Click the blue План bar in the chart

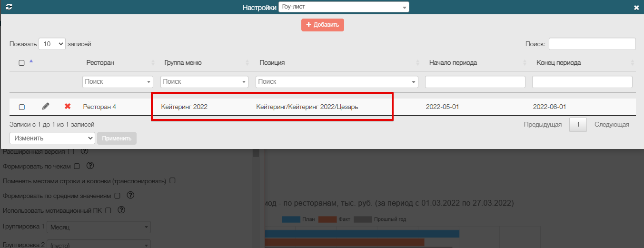362,234
